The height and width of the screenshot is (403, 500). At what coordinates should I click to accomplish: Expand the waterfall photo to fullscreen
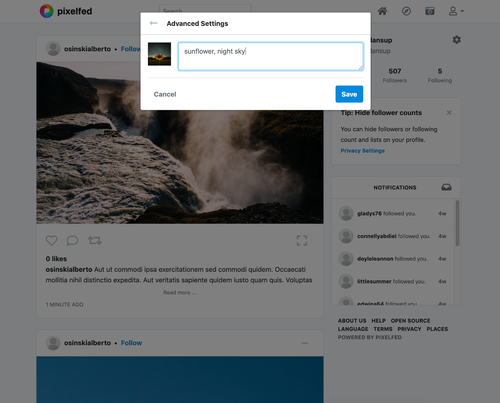[x=302, y=240]
